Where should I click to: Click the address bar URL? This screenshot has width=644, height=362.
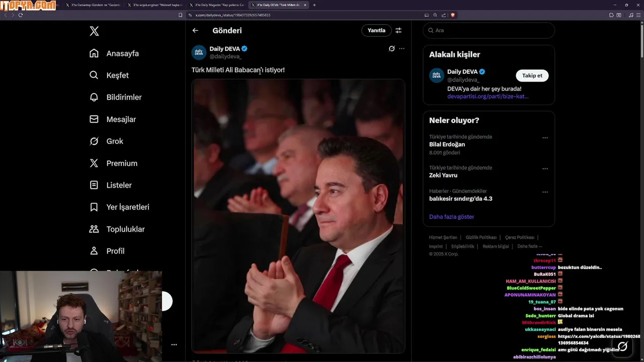click(x=233, y=15)
